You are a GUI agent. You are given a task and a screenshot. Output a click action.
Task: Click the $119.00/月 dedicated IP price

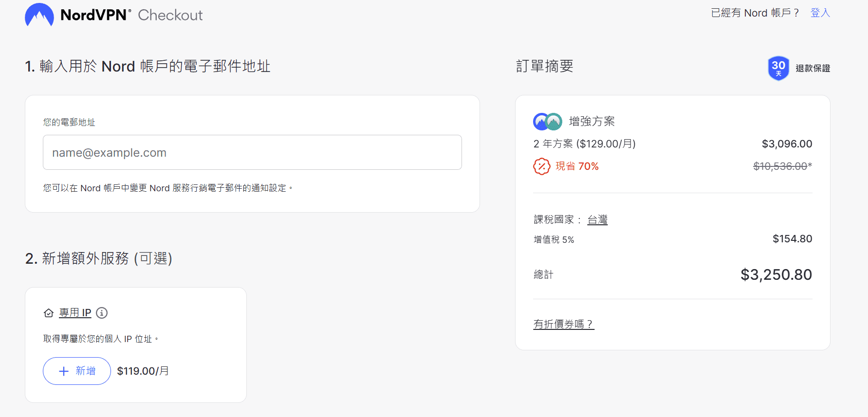(x=143, y=371)
